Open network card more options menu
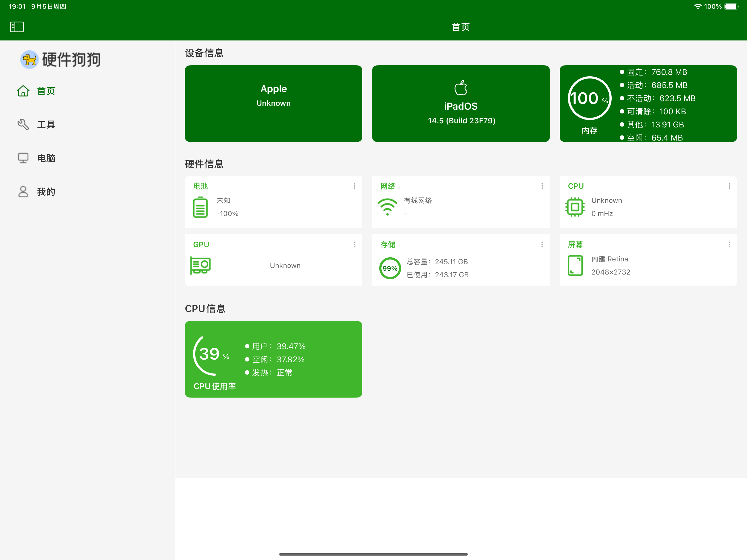Image resolution: width=747 pixels, height=560 pixels. 542,186
